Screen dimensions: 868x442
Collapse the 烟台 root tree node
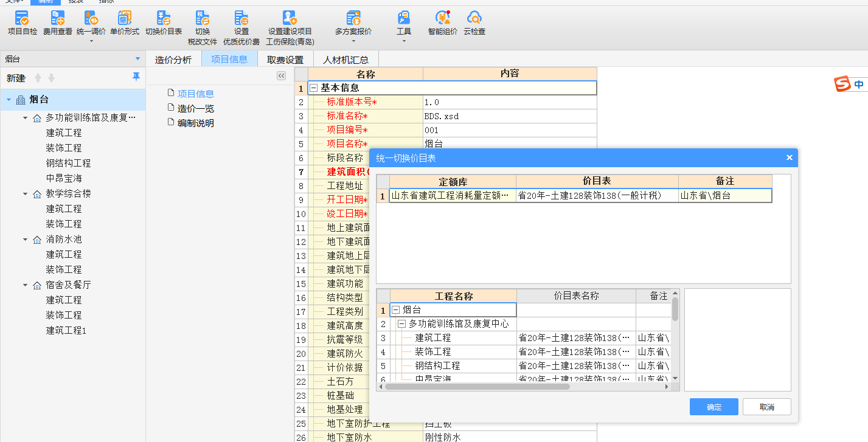[x=9, y=100]
